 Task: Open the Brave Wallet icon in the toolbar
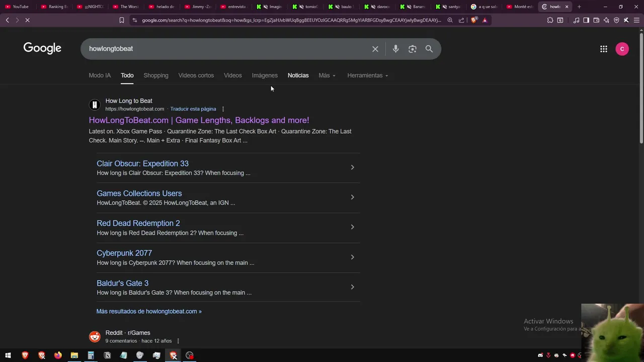pos(596,20)
